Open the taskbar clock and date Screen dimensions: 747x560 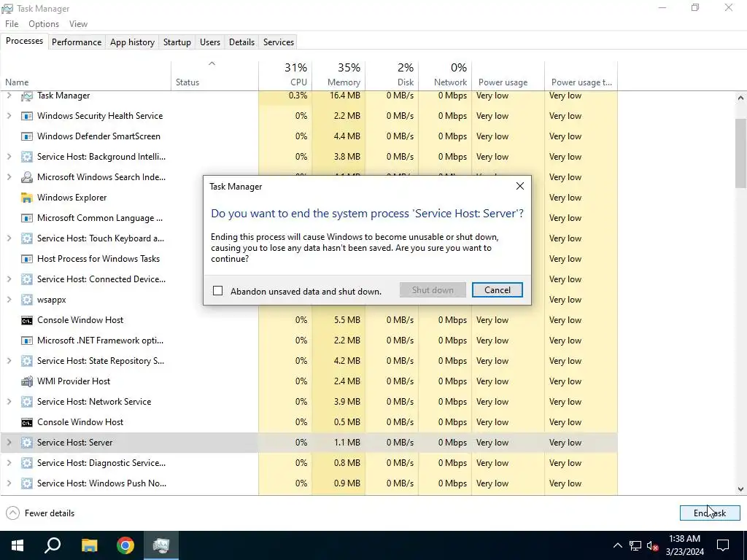pyautogui.click(x=684, y=545)
